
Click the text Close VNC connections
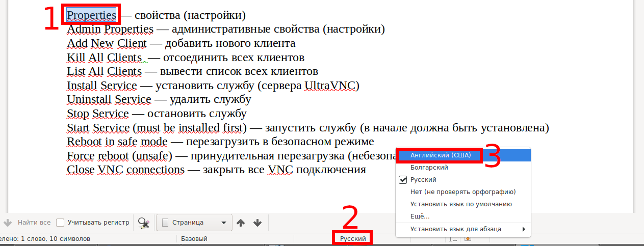tap(125, 169)
